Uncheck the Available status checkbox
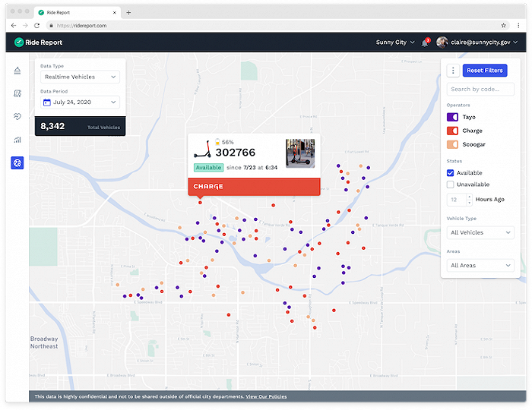This screenshot has height=410, width=532. click(451, 173)
